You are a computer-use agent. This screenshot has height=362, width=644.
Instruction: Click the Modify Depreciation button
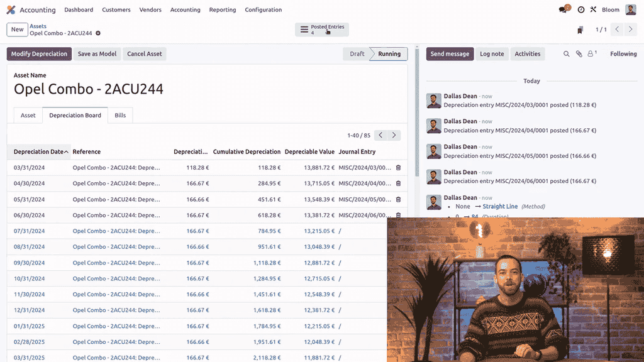click(39, 54)
